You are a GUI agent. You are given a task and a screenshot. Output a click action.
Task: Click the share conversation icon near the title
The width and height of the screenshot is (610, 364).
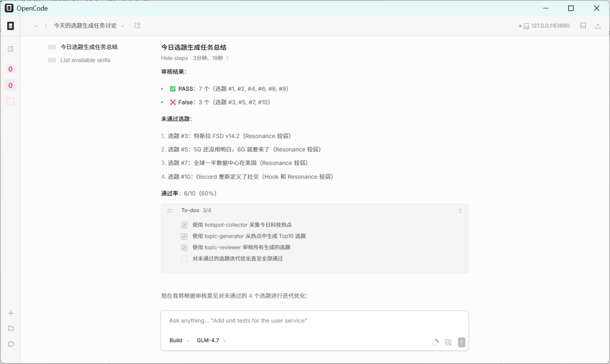pyautogui.click(x=137, y=25)
